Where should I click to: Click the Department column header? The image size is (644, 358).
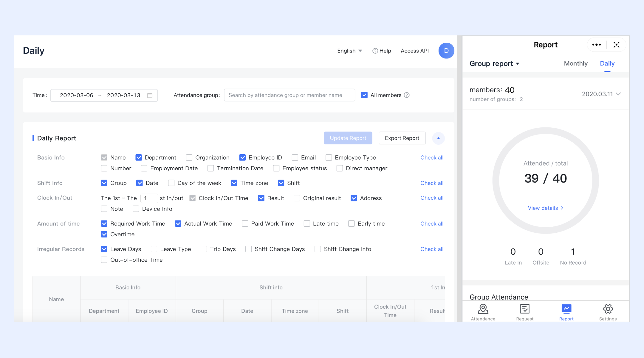point(104,311)
